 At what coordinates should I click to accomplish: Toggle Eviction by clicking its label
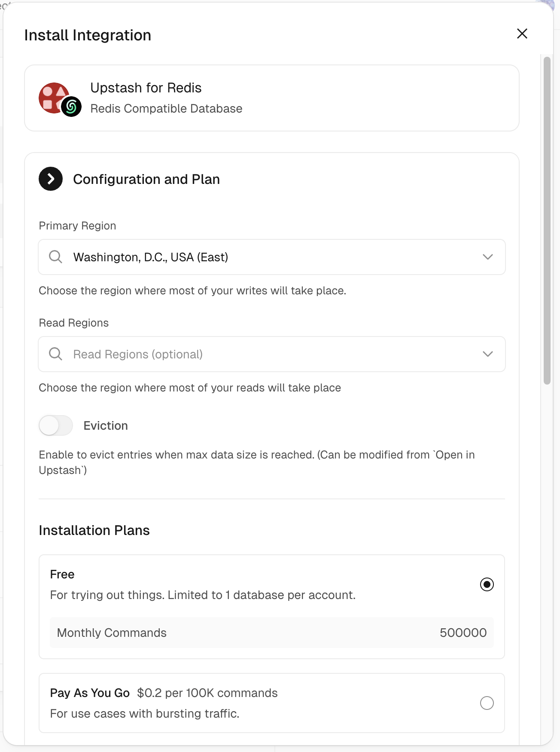pos(105,425)
